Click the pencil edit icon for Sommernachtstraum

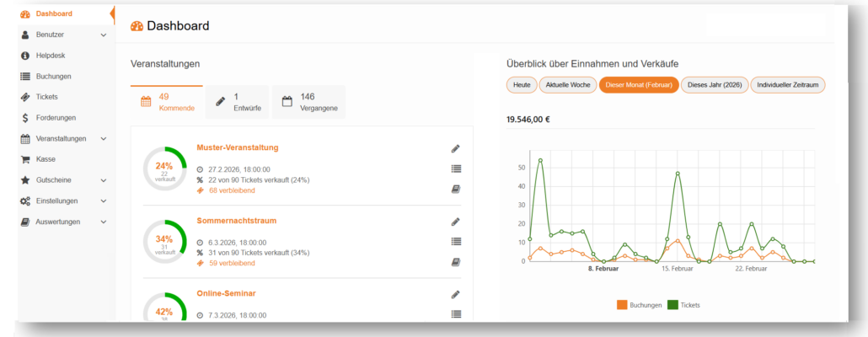click(456, 222)
